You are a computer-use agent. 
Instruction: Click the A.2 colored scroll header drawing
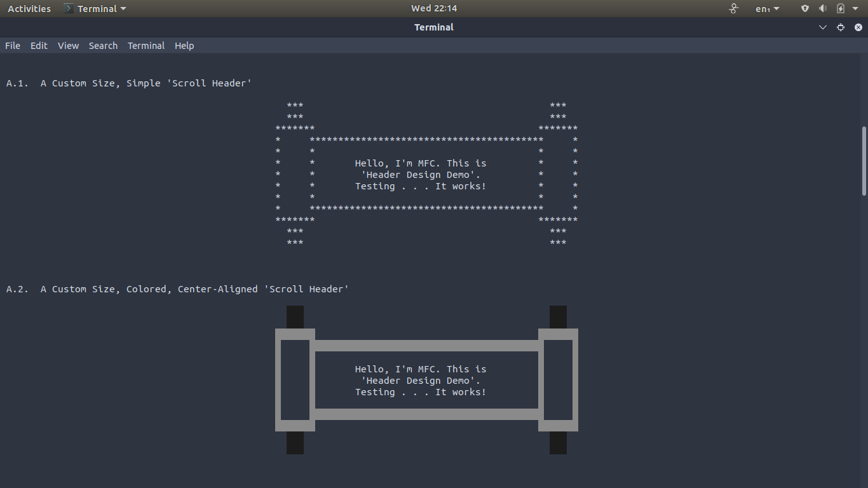coord(426,380)
